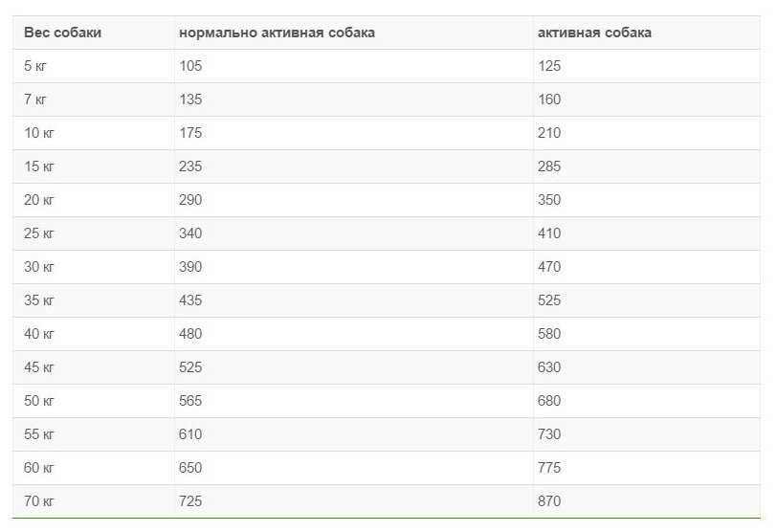Click the "Вес собаки" column header
Viewport: 777px width, 532px height.
tap(62, 33)
